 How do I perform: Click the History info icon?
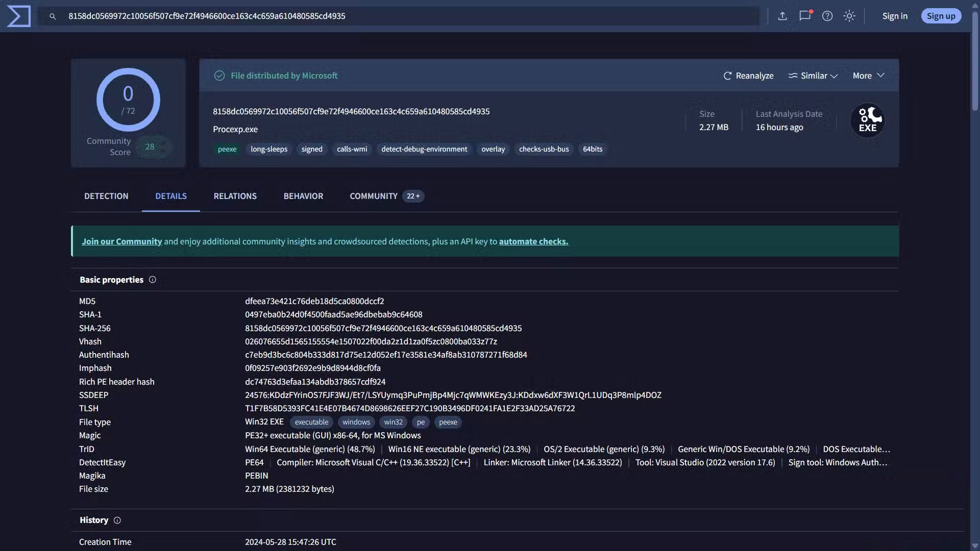click(x=117, y=520)
